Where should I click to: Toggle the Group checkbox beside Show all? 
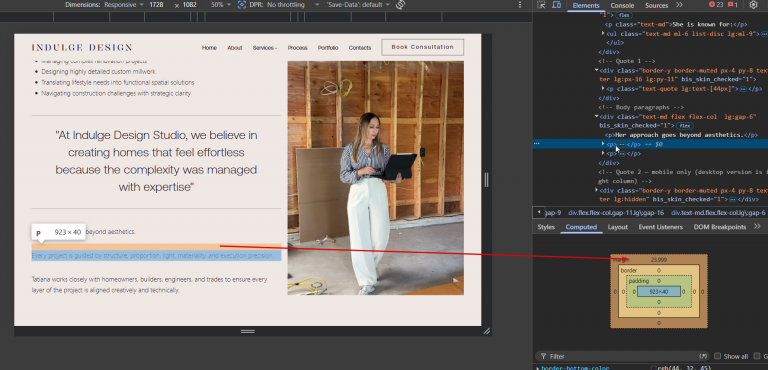click(x=757, y=356)
